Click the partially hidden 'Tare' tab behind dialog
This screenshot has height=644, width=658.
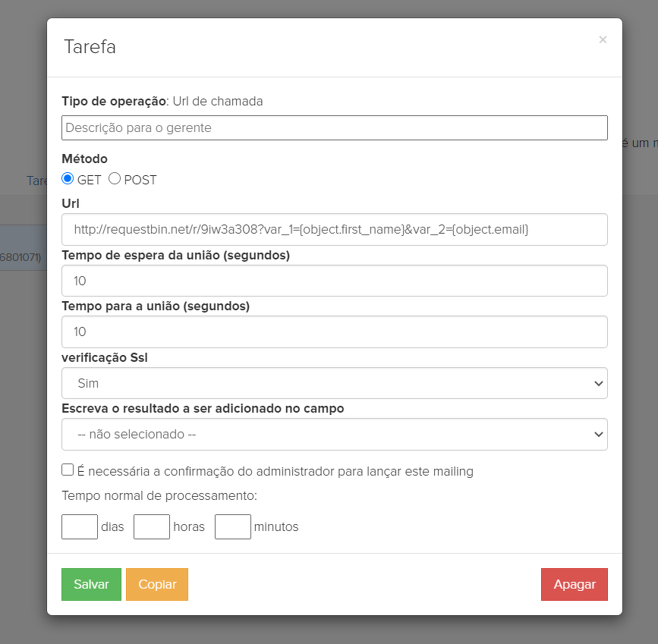[x=36, y=181]
